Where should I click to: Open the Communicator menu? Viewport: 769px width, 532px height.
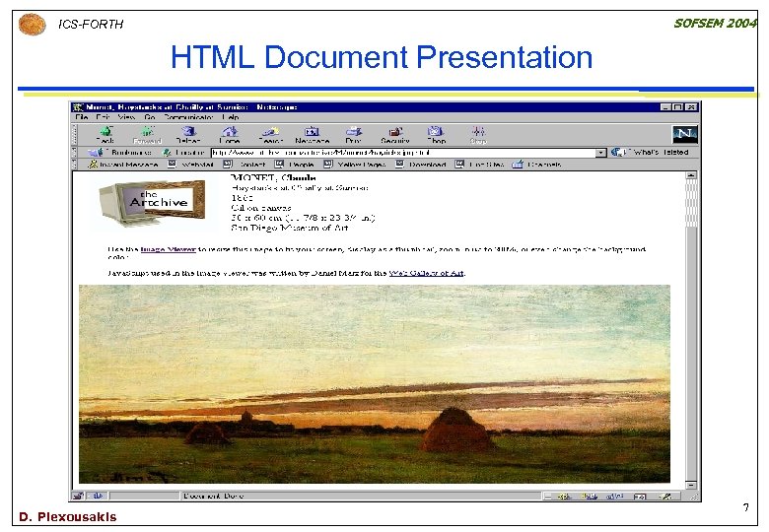pos(188,117)
